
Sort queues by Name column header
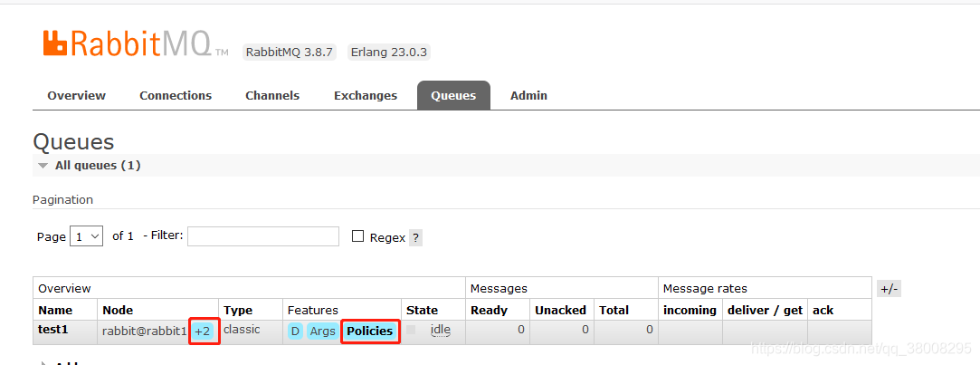[x=54, y=310]
